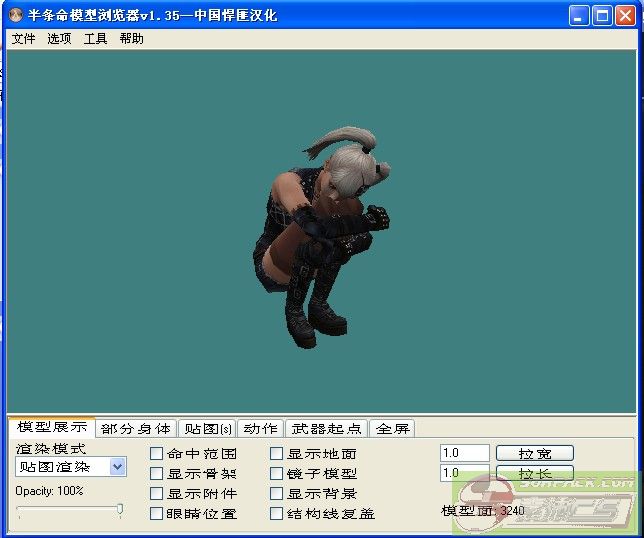Click the 'Opacity: 100%' label
This screenshot has width=644, height=538.
49,491
